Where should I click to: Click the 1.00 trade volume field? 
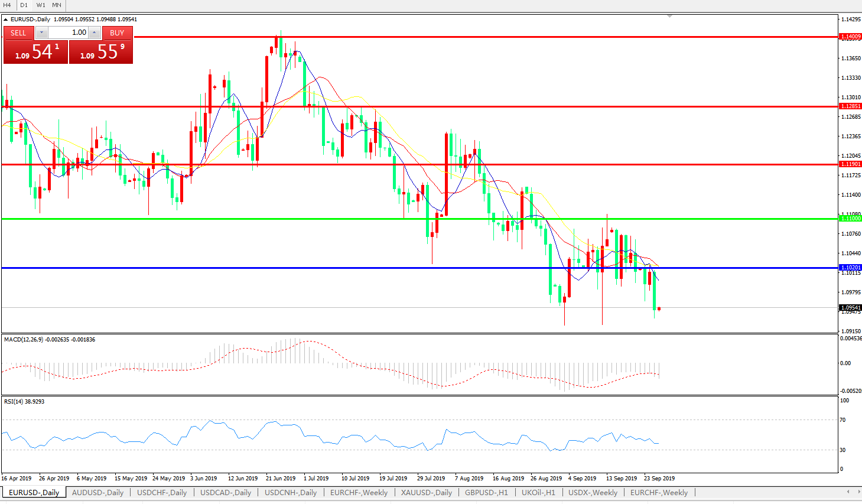click(68, 32)
